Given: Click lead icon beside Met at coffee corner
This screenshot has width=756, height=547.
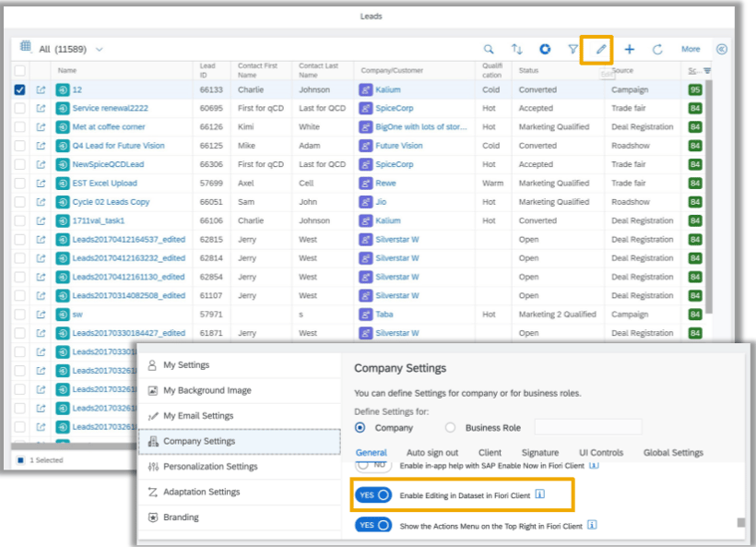Looking at the screenshot, I should (62, 127).
